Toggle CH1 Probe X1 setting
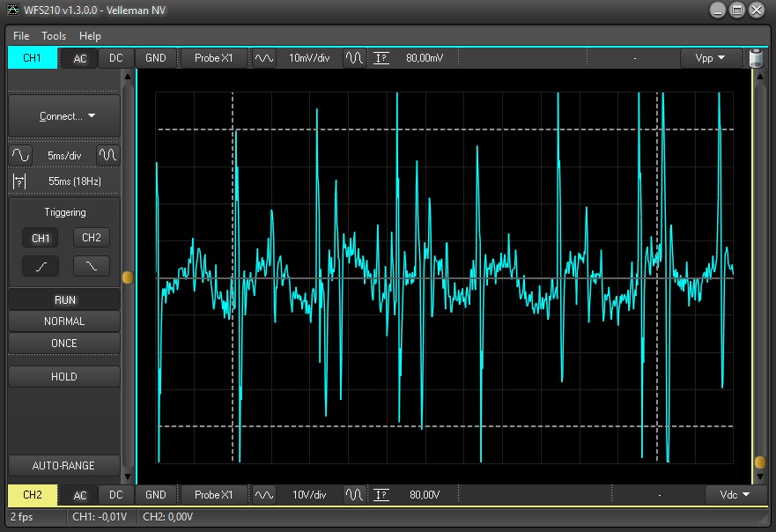This screenshot has height=532, width=776. 214,58
